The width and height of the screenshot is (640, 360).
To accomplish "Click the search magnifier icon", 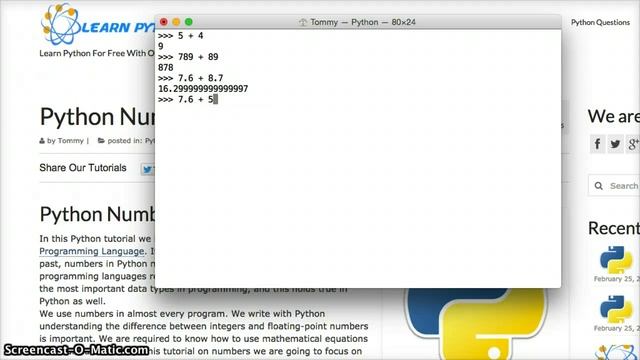I will point(599,186).
